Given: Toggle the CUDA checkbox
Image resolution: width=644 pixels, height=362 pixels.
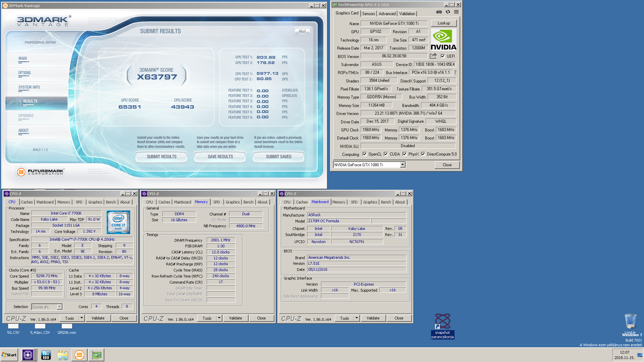Looking at the screenshot, I should pos(386,154).
